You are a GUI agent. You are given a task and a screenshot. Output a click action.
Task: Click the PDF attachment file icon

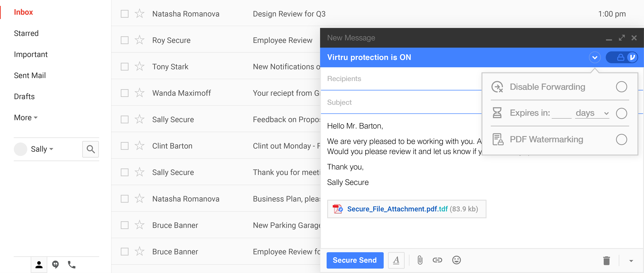click(337, 209)
